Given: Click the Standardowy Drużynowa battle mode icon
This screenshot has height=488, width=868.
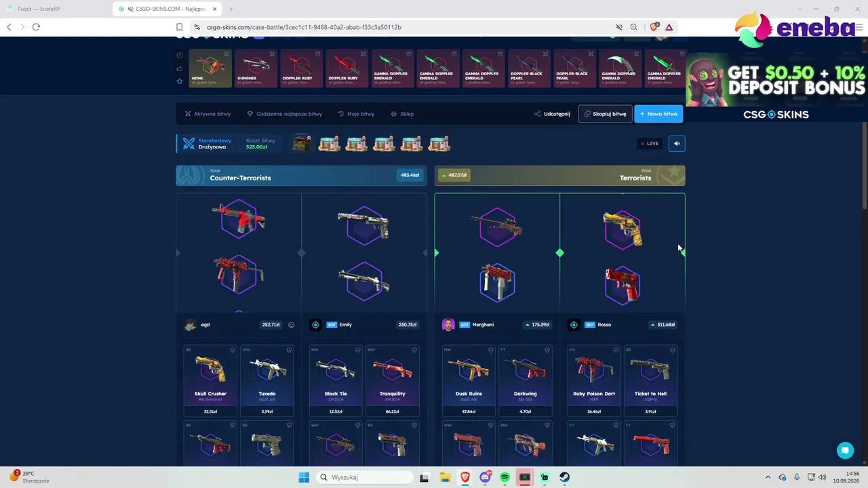Looking at the screenshot, I should coord(189,144).
